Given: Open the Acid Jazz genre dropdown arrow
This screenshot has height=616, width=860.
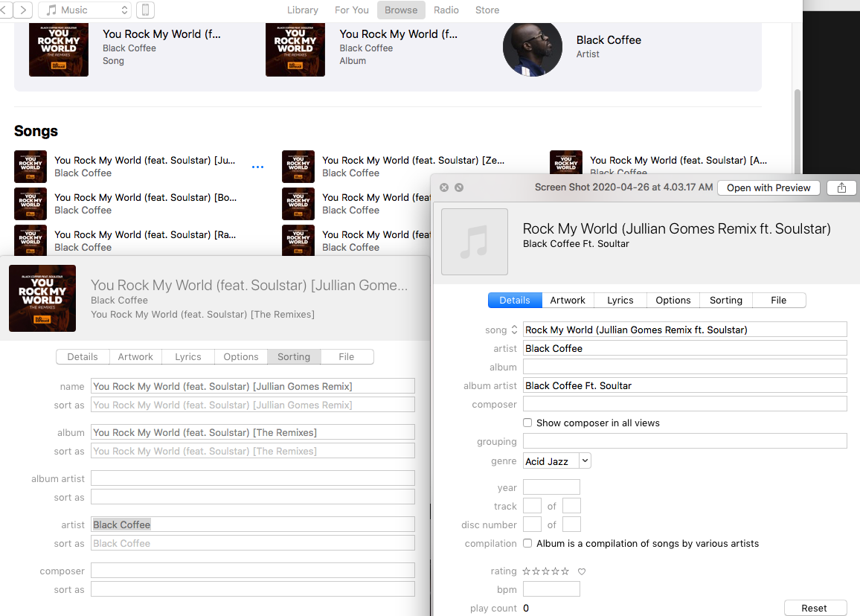Looking at the screenshot, I should [x=585, y=461].
